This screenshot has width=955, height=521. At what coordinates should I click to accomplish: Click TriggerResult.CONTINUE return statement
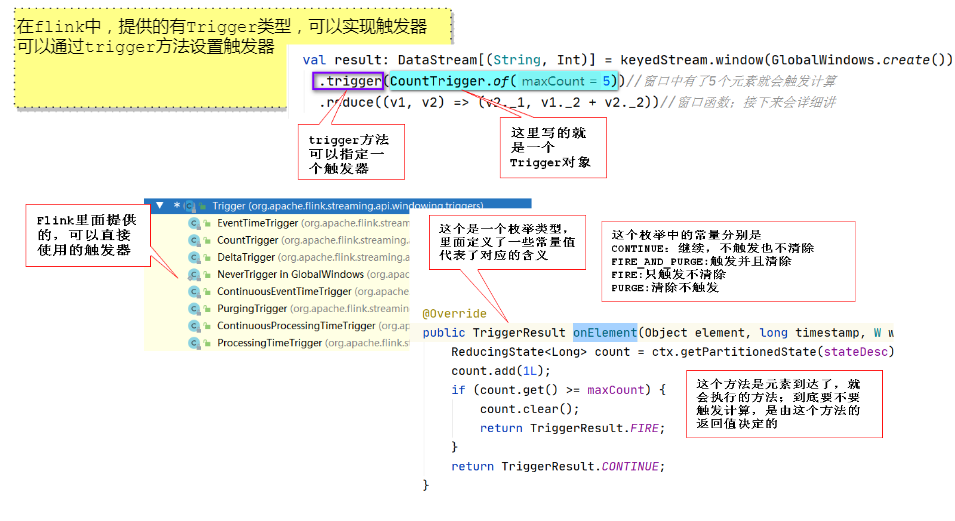[x=558, y=467]
